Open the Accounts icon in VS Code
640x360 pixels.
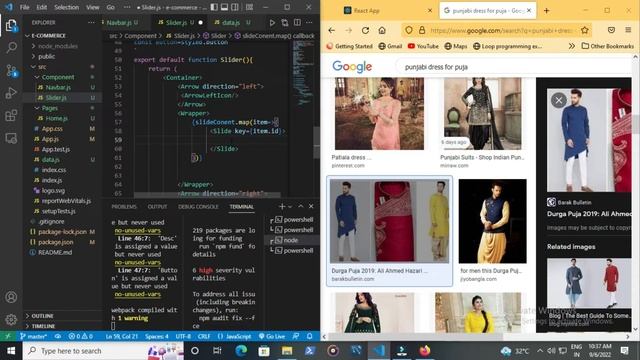tap(11, 297)
